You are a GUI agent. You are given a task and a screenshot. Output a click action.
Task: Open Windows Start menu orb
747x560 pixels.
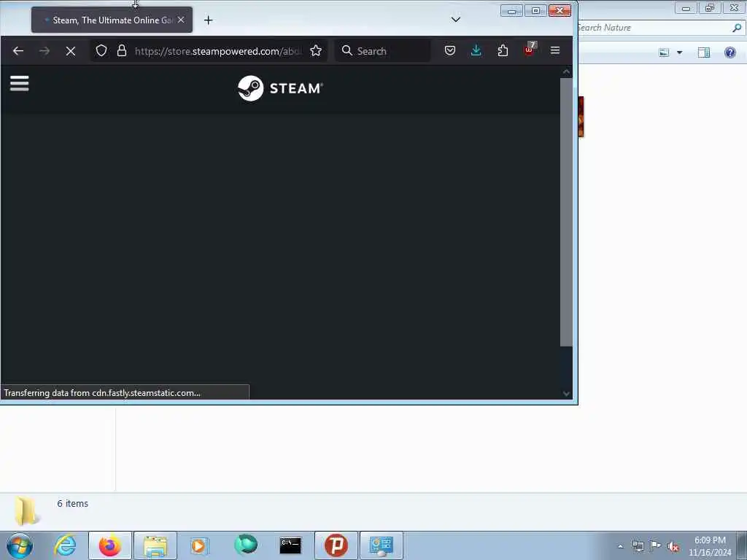(x=20, y=545)
